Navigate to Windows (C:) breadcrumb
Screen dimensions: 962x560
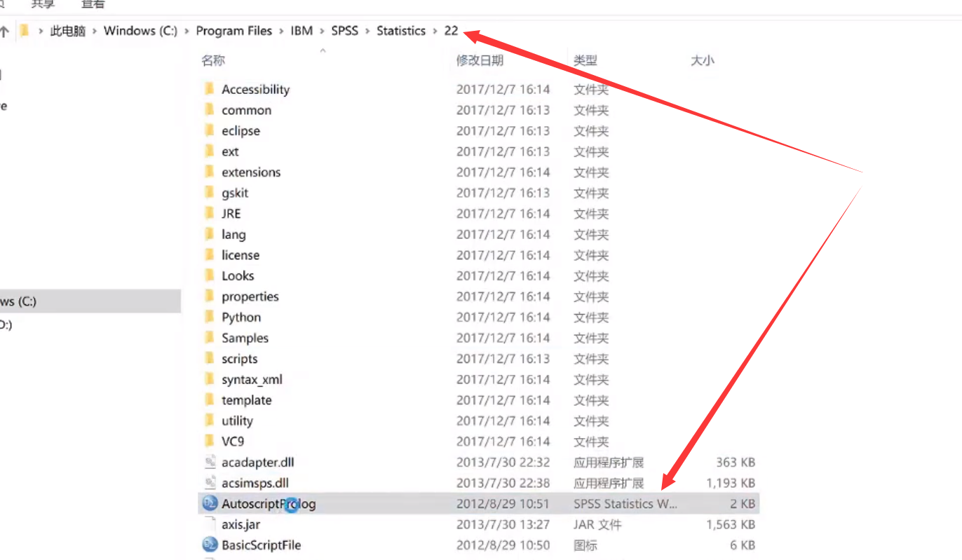(140, 31)
